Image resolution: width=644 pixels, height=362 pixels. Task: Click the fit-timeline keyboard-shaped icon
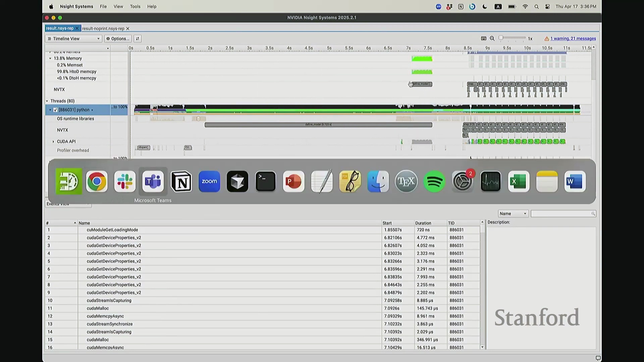484,39
